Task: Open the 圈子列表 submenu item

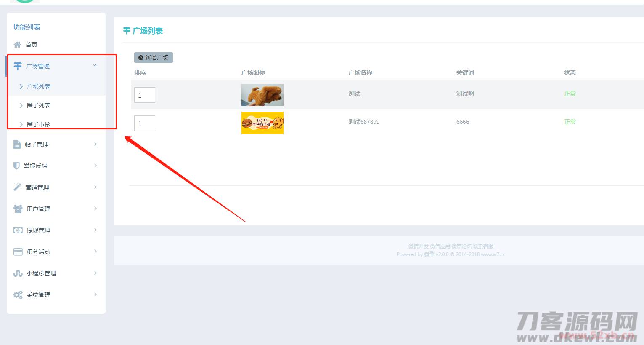Action: coord(39,105)
